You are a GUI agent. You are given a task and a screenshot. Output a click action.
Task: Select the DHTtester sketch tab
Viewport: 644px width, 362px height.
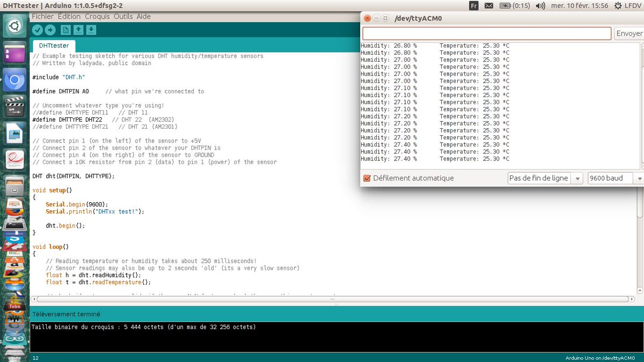(54, 46)
